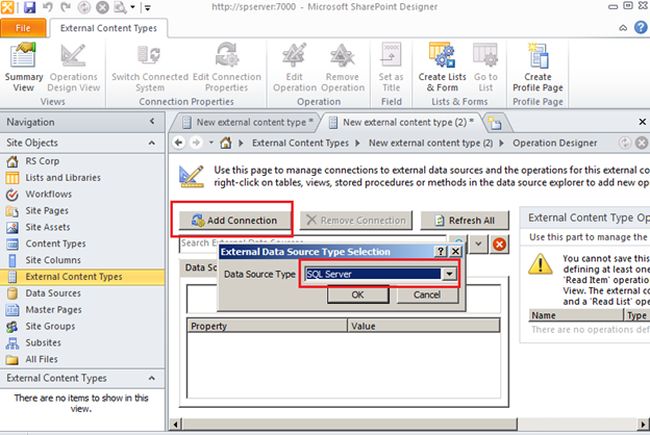Switch to Summary View
The width and height of the screenshot is (650, 435).
pos(24,68)
